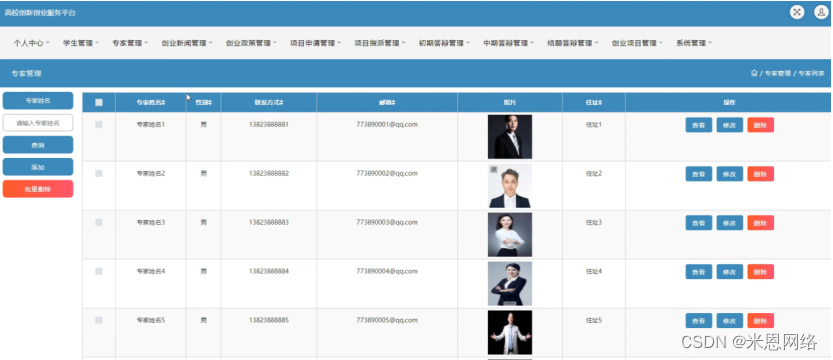Image resolution: width=833 pixels, height=360 pixels.
Task: Click the red 批量删除 button
Action: click(38, 189)
